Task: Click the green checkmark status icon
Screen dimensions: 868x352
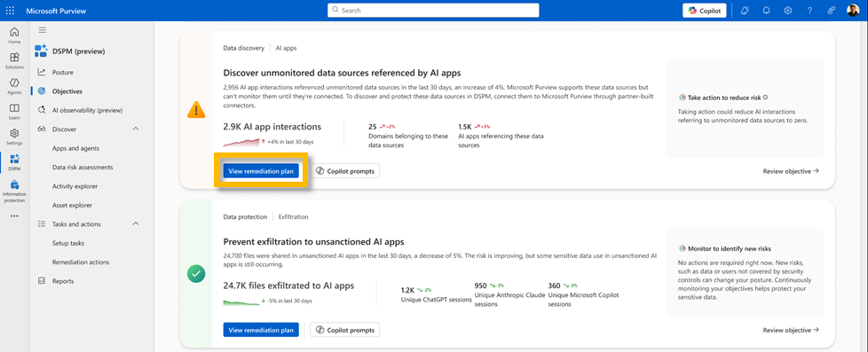Action: [196, 273]
